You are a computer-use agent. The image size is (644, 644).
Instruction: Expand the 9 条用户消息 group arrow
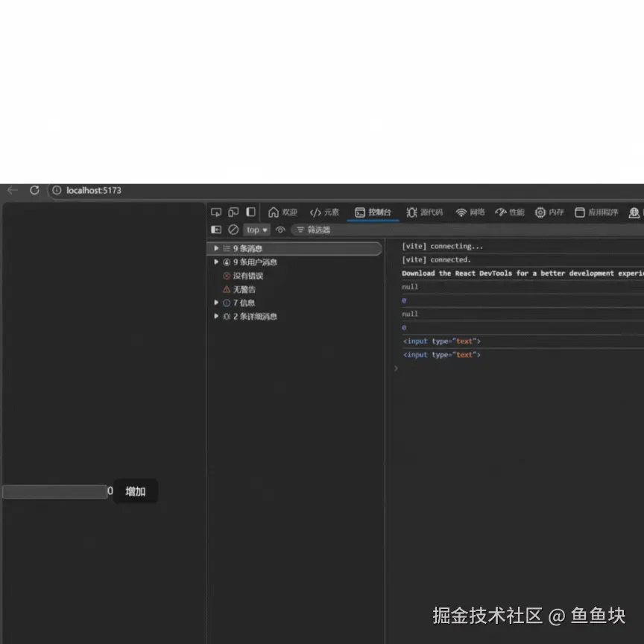point(216,262)
